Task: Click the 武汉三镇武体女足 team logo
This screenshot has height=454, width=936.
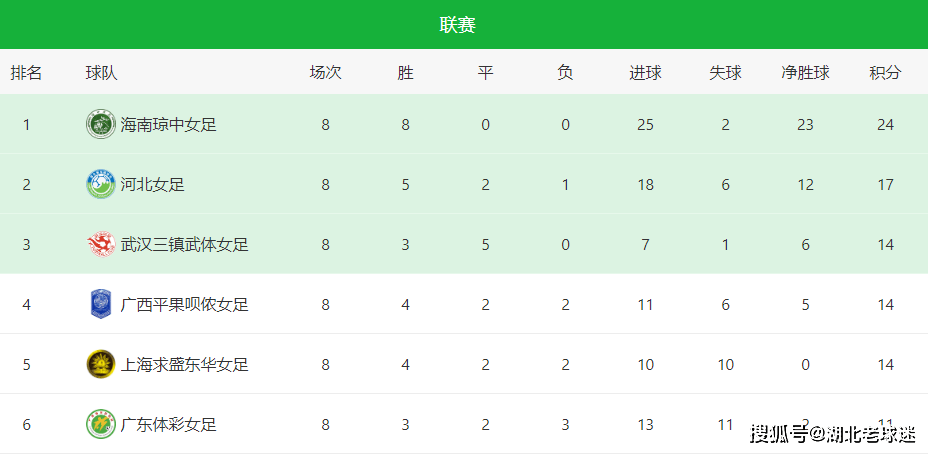Action: [100, 245]
